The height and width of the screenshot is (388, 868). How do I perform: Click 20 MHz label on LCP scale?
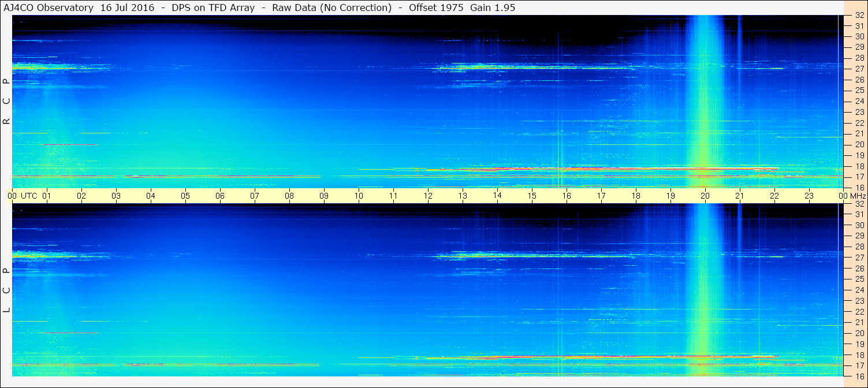pos(859,333)
